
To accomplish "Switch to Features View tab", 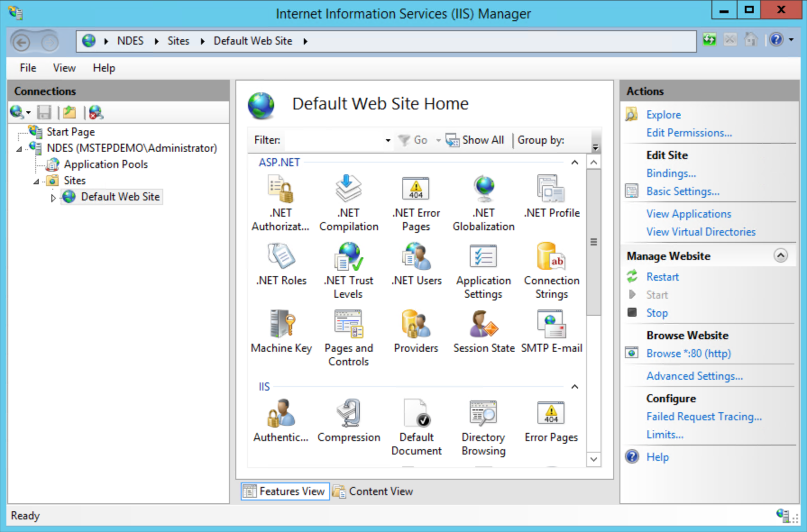I will 285,491.
